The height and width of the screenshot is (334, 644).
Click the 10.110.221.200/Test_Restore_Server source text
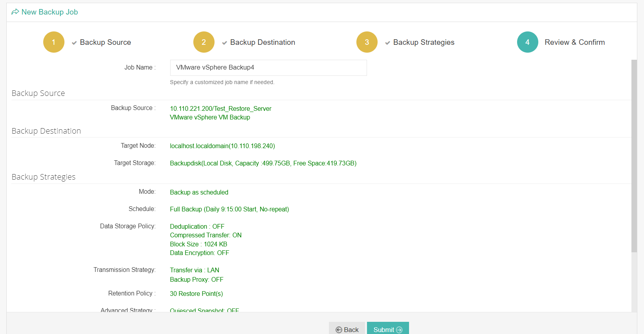coord(220,109)
